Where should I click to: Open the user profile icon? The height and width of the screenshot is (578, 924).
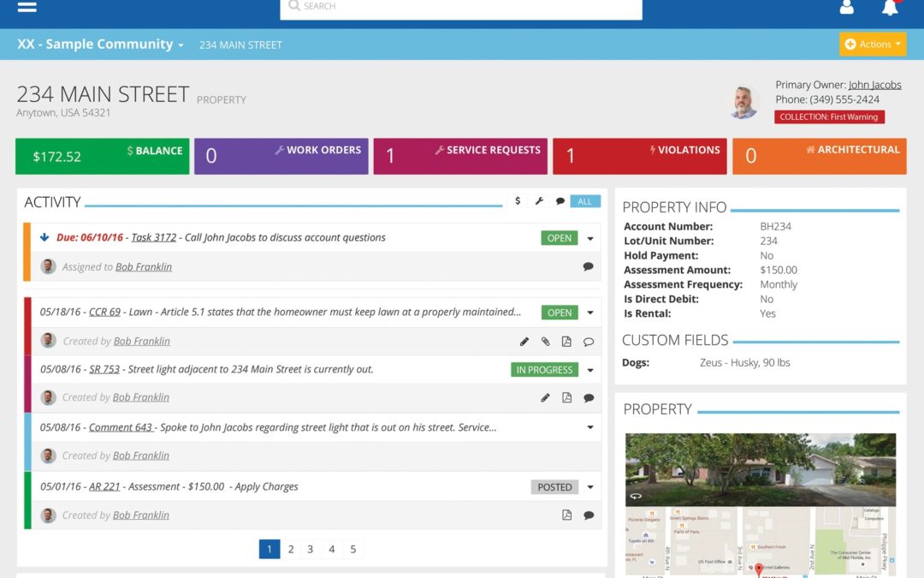[x=847, y=8]
